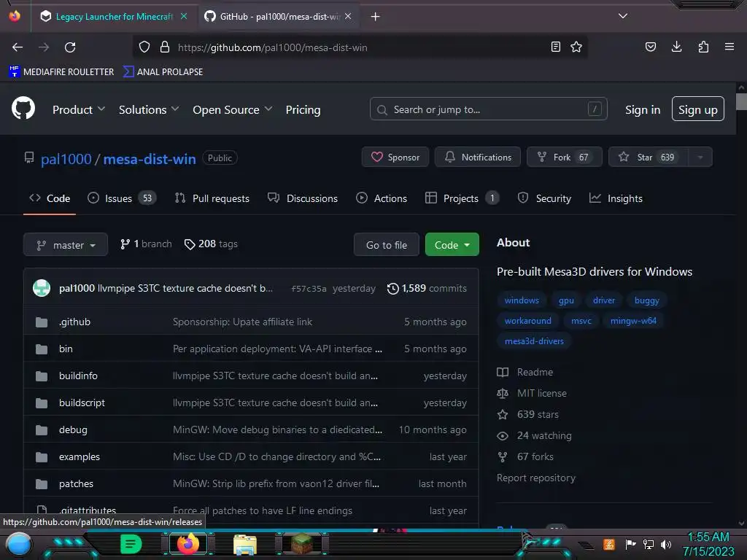
Task: Expand the Product navigation menu
Action: (79, 109)
